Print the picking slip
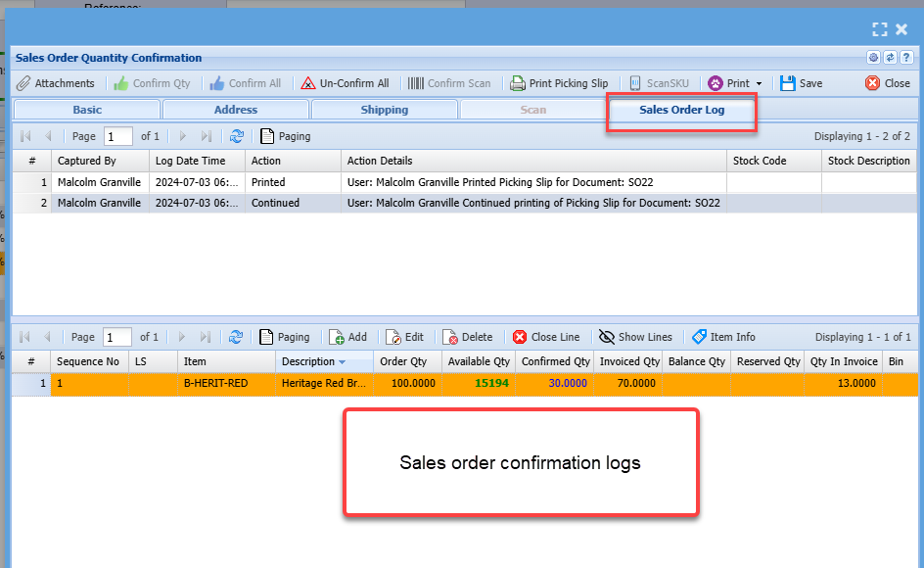 coord(559,83)
